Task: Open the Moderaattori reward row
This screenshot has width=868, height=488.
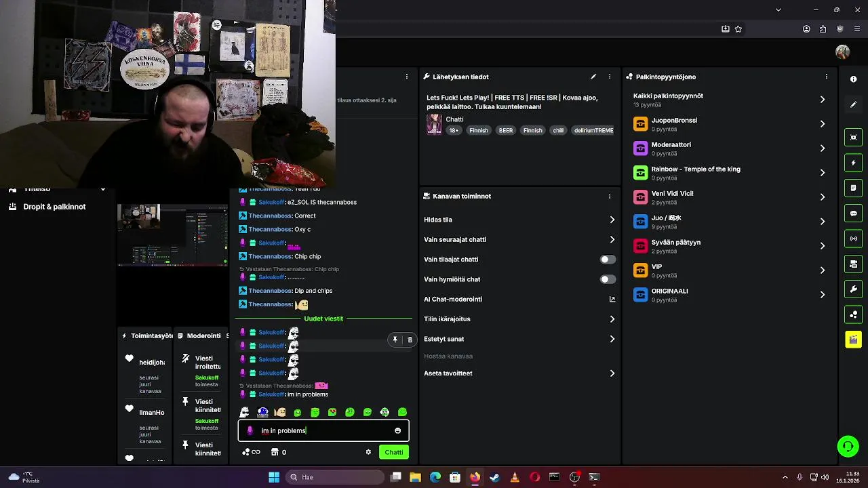Action: (x=730, y=148)
